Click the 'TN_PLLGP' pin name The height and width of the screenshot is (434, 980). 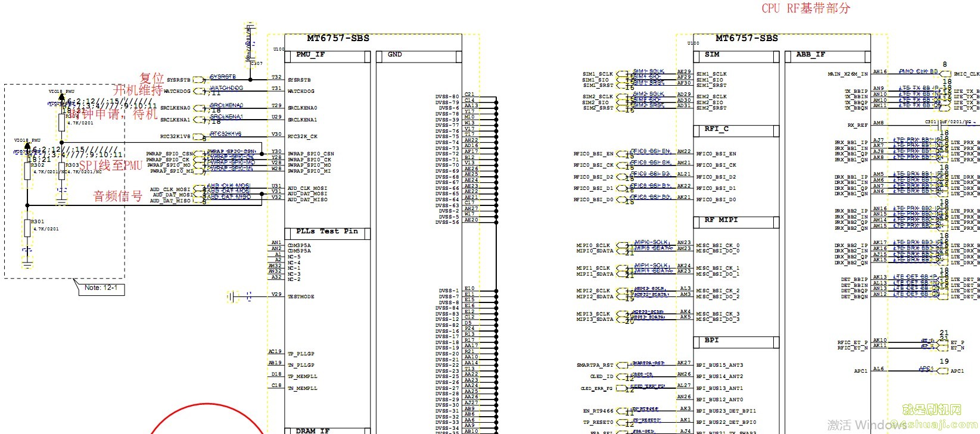click(x=301, y=365)
